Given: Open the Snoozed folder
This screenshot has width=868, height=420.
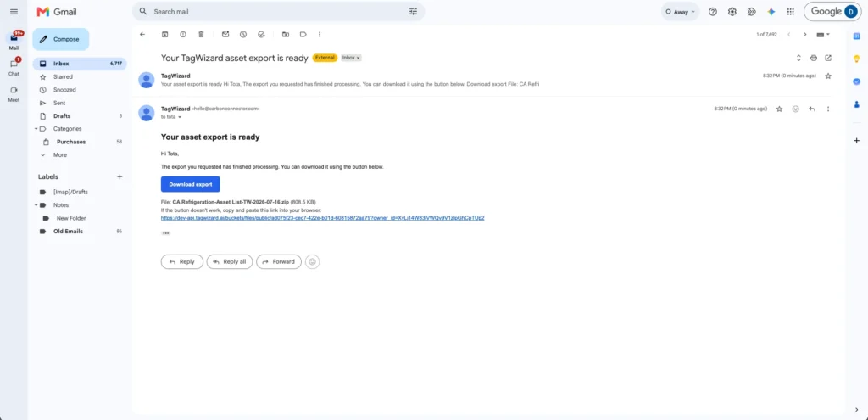Looking at the screenshot, I should tap(80, 90).
